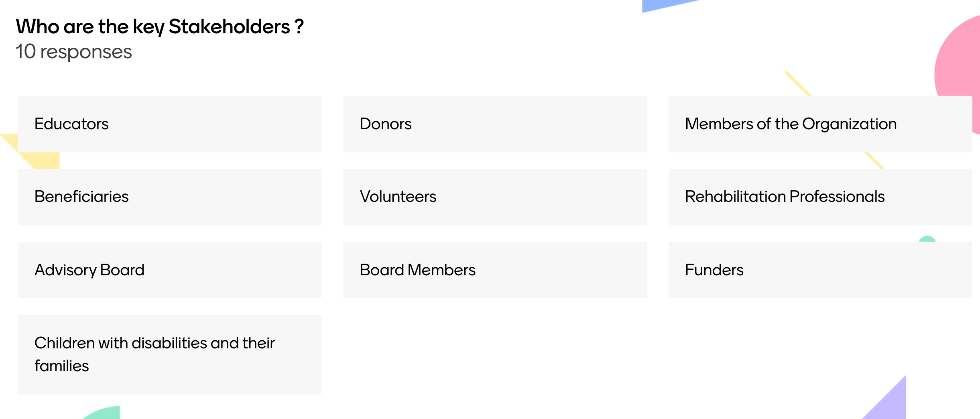Image resolution: width=980 pixels, height=419 pixels.
Task: Click the Educators response card
Action: coord(169,124)
